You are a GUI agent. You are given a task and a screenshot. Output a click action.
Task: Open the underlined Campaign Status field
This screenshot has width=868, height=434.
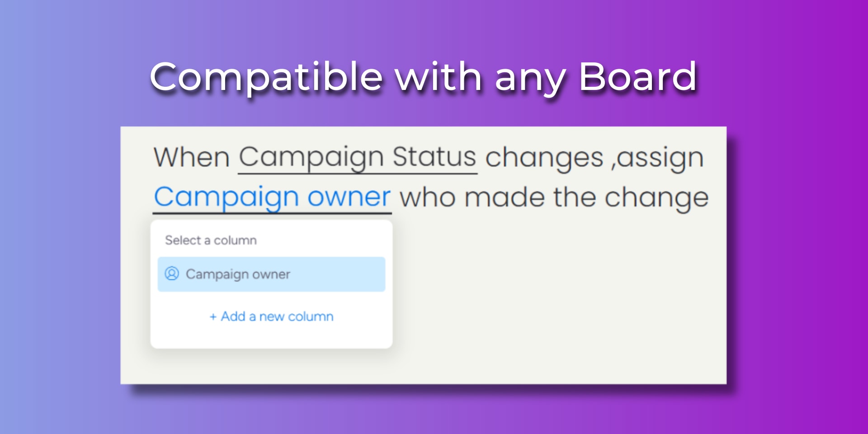click(358, 158)
